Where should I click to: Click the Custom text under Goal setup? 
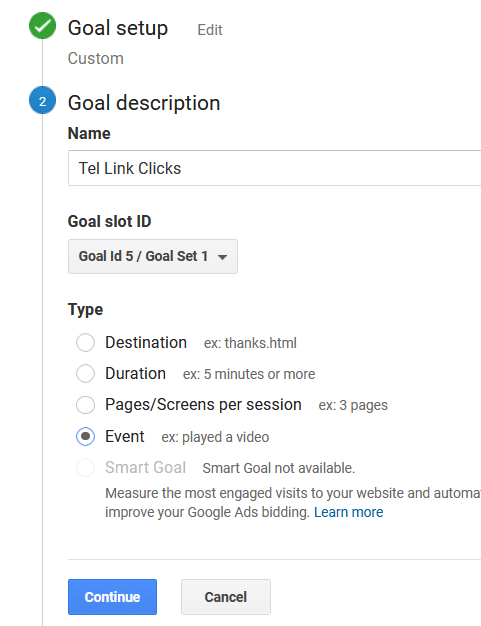click(x=96, y=59)
